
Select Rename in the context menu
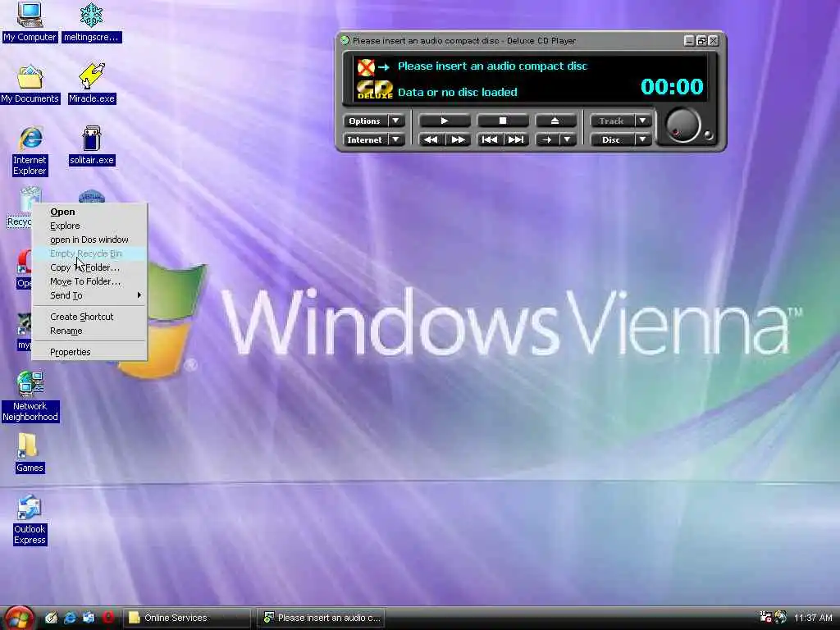pyautogui.click(x=89, y=331)
